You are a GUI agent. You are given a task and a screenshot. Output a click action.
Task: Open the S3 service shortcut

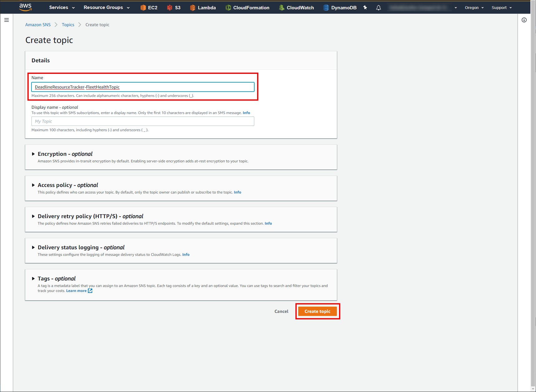[174, 8]
